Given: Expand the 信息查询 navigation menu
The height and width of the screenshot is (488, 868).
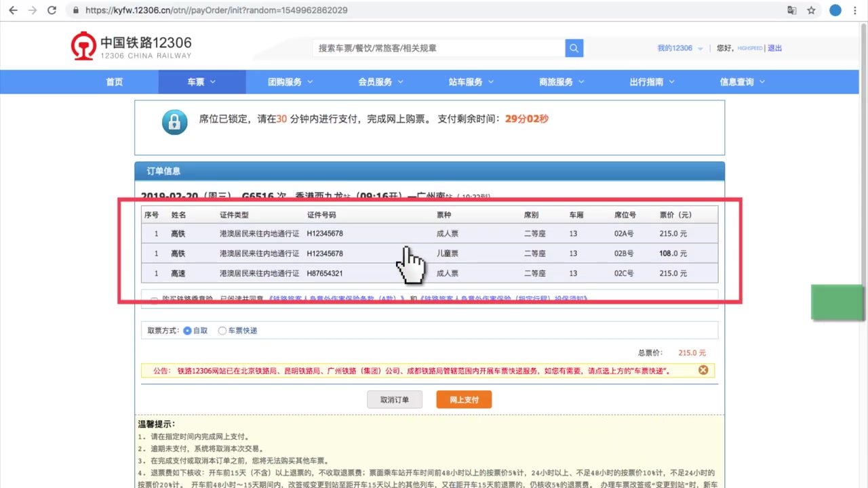Looking at the screenshot, I should pyautogui.click(x=742, y=82).
